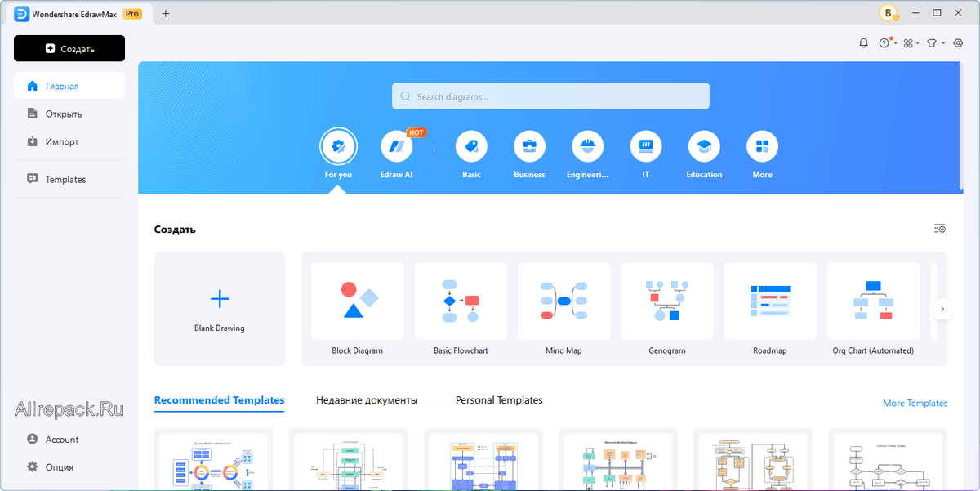Open the third recommended template thumbnail
Viewport: 980px width, 491px height.
click(x=483, y=461)
